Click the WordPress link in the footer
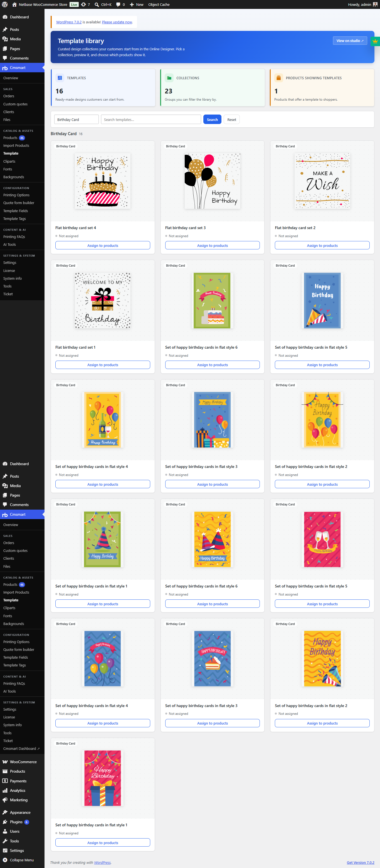Viewport: 380px width, 868px height. pyautogui.click(x=102, y=862)
